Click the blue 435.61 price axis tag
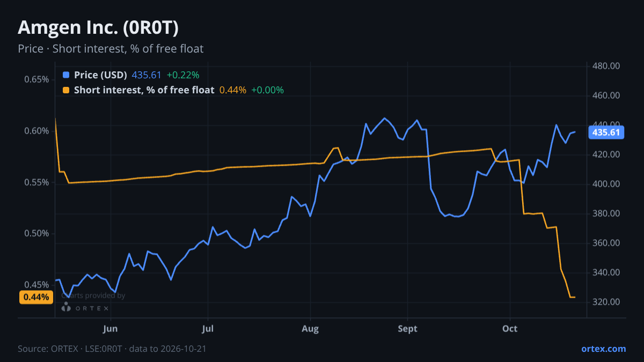The width and height of the screenshot is (644, 362). [606, 132]
